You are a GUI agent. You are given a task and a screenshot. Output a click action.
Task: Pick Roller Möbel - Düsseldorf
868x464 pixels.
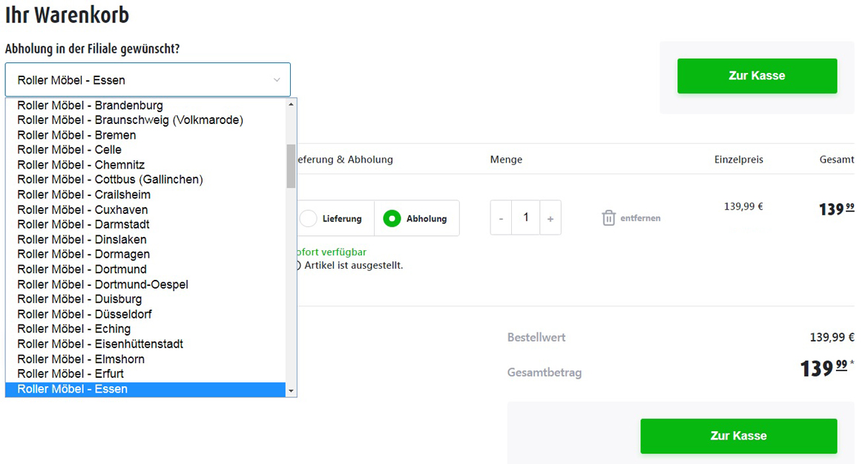click(145, 315)
